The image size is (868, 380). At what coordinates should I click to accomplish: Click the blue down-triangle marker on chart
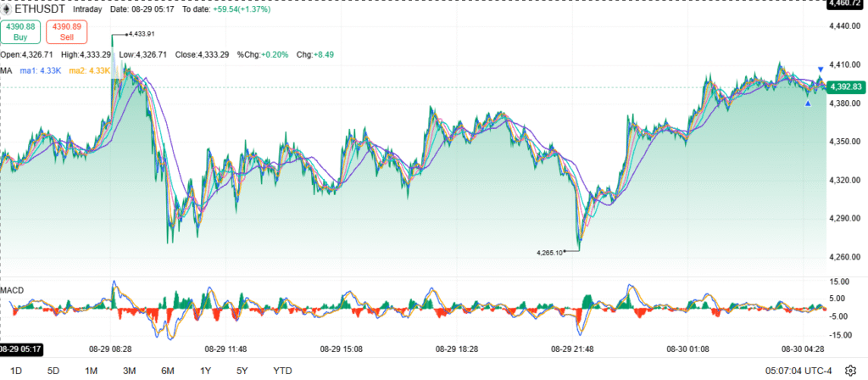pyautogui.click(x=820, y=69)
